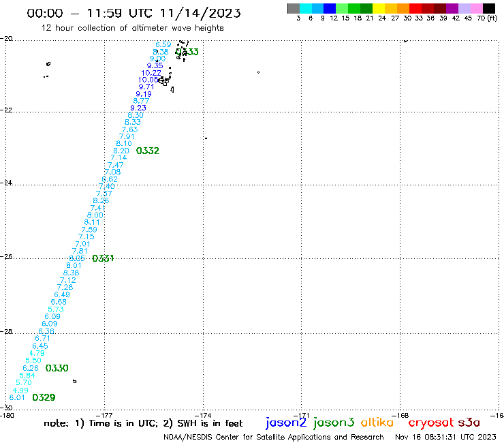This screenshot has height=443, width=504.
Task: Click the cyan swatch in the wave-height legend
Action: 306,8
